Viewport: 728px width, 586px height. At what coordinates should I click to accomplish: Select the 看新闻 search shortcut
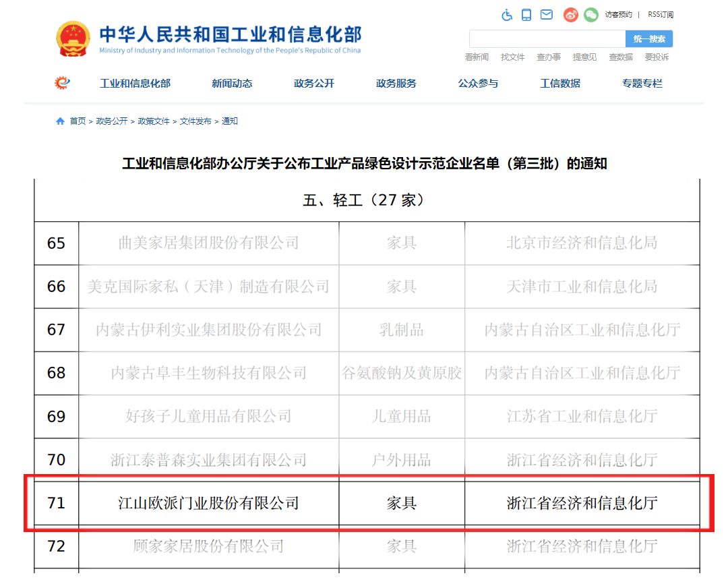coord(477,57)
